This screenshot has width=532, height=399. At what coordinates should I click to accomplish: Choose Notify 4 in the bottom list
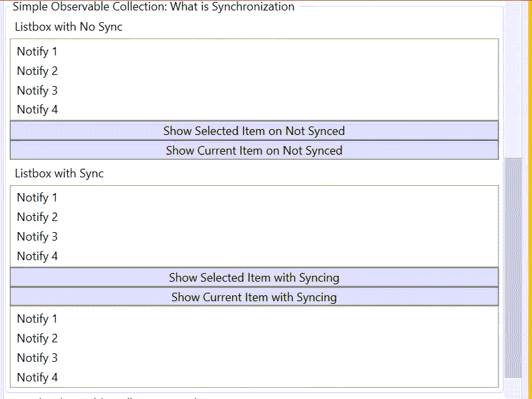[254, 377]
